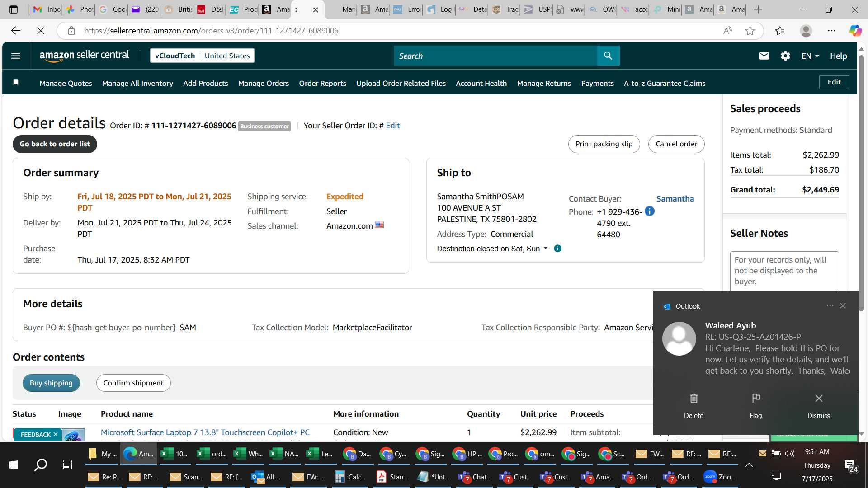This screenshot has width=868, height=488.
Task: Click the browser back arrow
Action: [16, 31]
